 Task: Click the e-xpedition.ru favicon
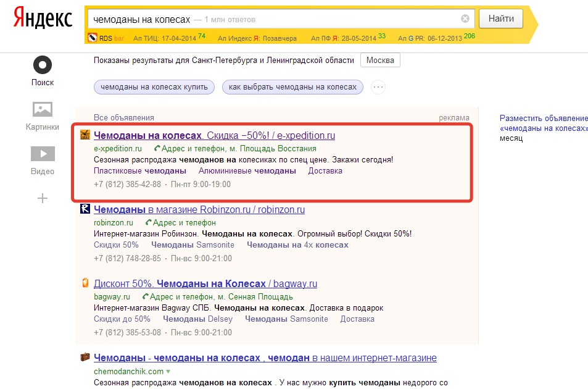coord(85,135)
